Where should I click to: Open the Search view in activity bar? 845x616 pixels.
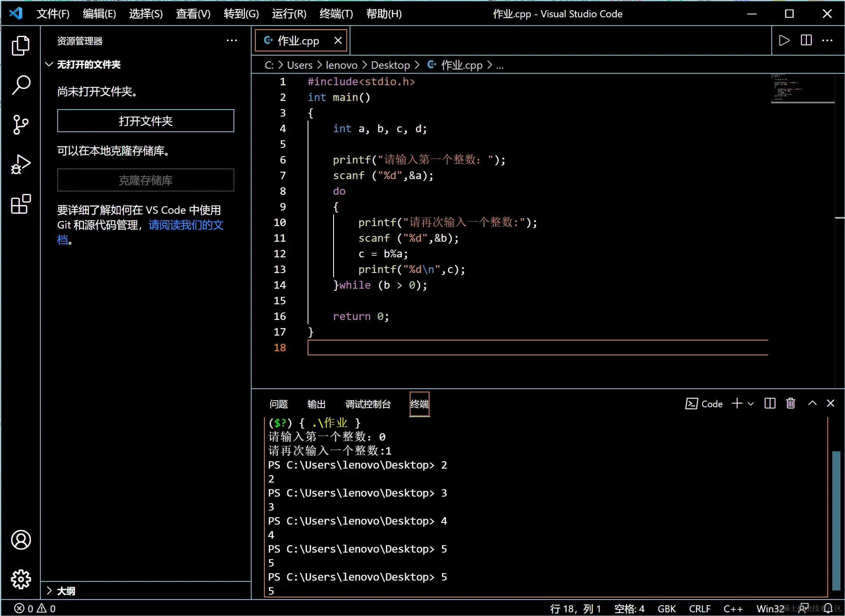pyautogui.click(x=21, y=85)
